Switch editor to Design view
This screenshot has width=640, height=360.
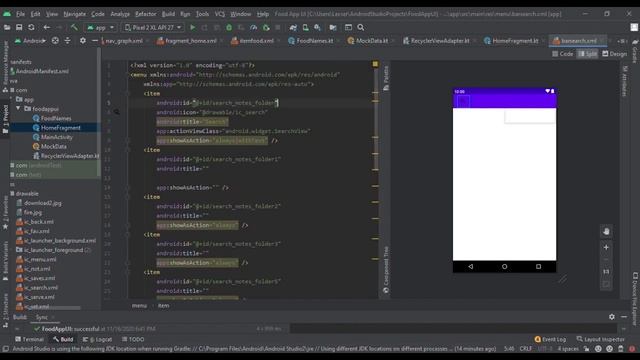click(614, 54)
